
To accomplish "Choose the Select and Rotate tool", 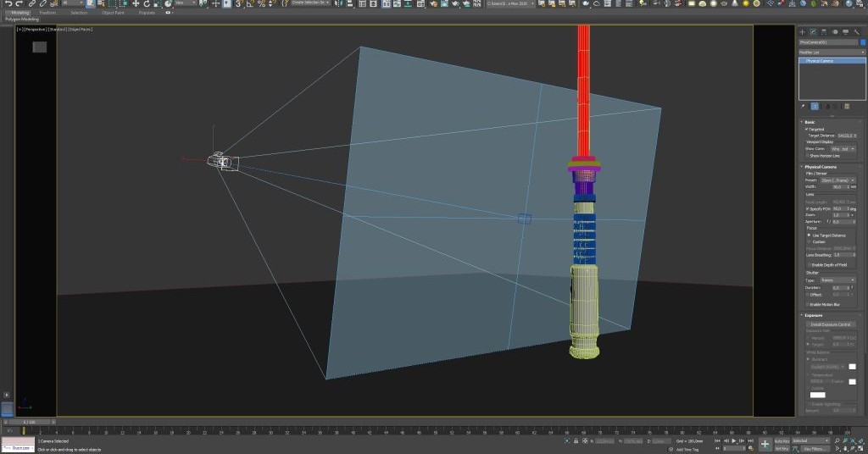I will pos(147,3).
